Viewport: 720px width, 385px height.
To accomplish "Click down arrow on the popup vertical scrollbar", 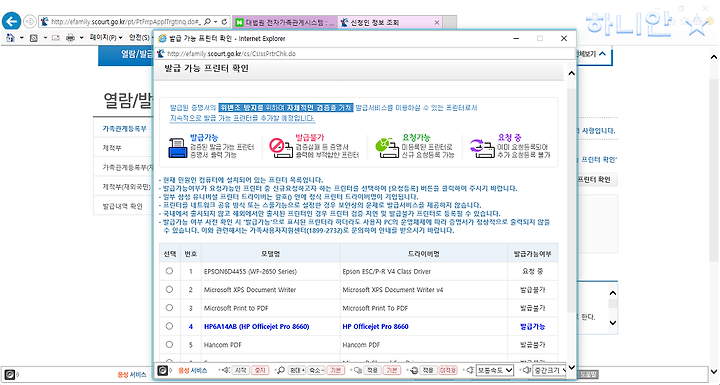I will (x=572, y=368).
